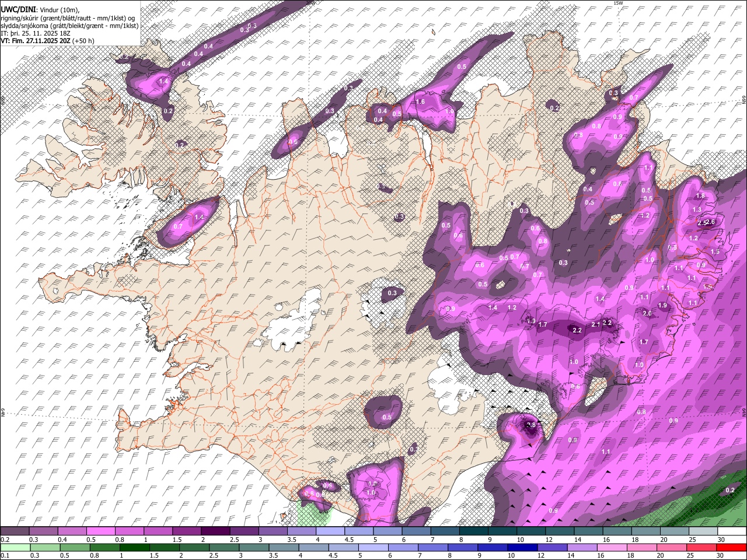
Task: Click the 'VT: Fim. 27.11.2025 20Z' valid time
Action: click(x=36, y=41)
